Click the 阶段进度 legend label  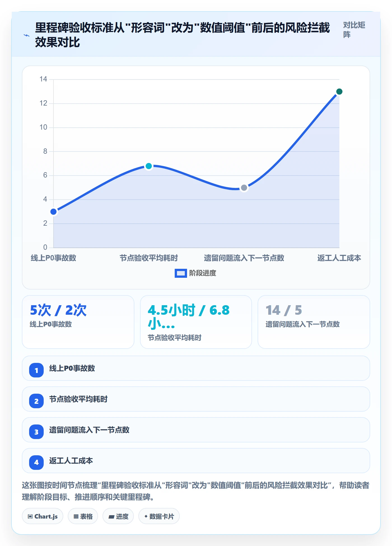(203, 273)
